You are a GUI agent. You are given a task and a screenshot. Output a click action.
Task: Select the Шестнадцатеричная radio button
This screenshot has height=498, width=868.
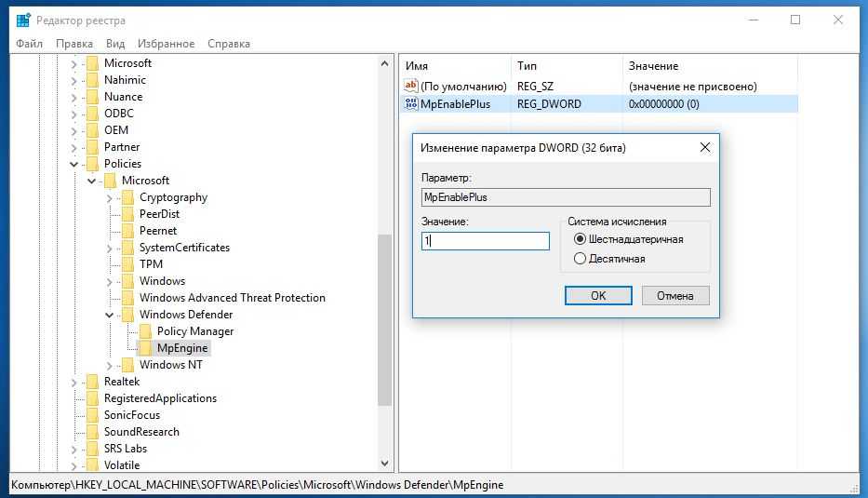[581, 239]
